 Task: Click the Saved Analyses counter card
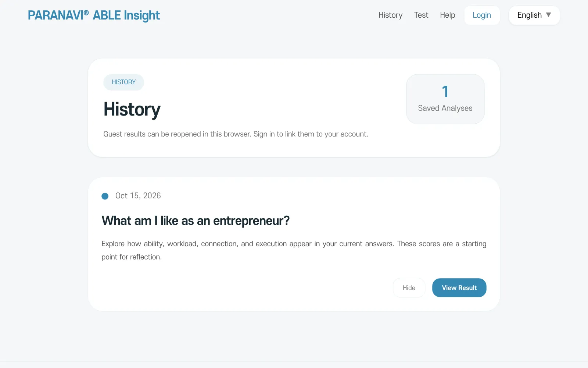click(445, 99)
